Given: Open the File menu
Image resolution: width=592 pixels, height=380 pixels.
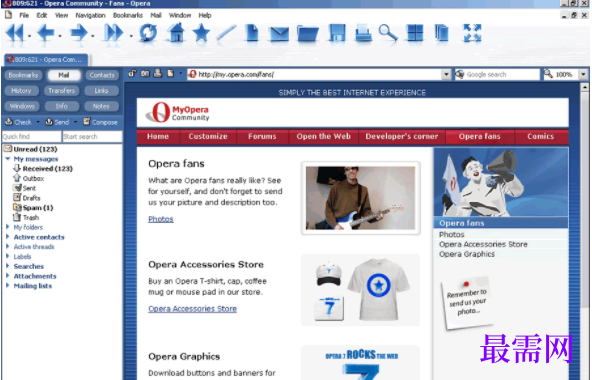Looking at the screenshot, I should tap(24, 15).
